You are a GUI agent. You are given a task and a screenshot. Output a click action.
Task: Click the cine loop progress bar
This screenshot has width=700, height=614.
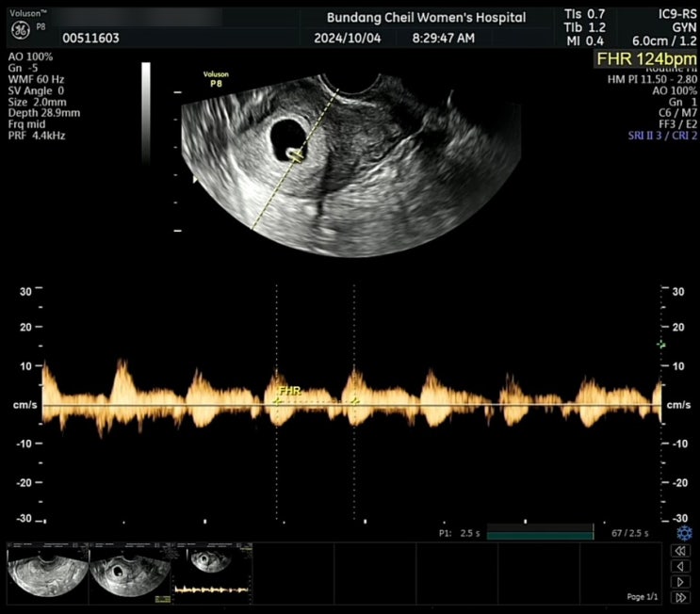(540, 532)
